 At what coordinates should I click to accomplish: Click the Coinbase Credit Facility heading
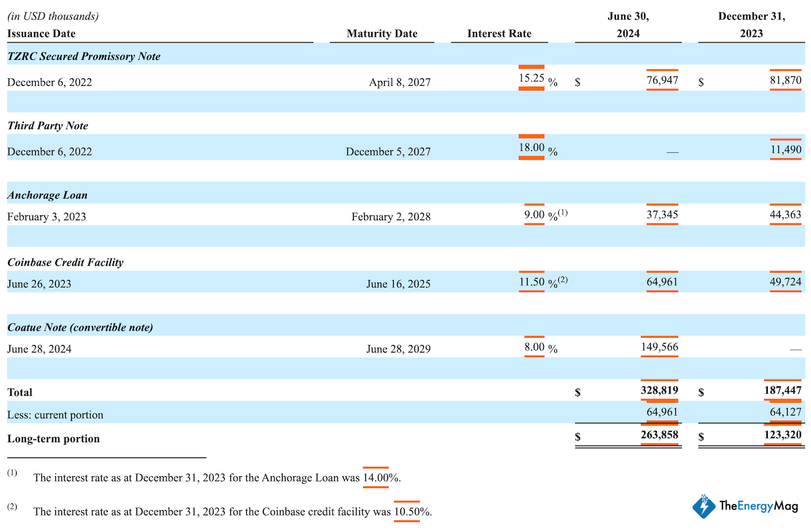[x=65, y=262]
